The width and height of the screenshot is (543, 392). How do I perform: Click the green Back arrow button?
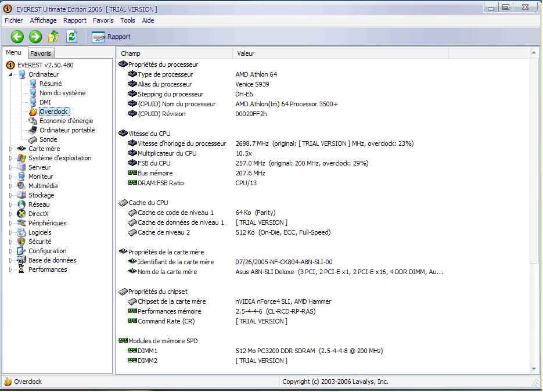(17, 37)
